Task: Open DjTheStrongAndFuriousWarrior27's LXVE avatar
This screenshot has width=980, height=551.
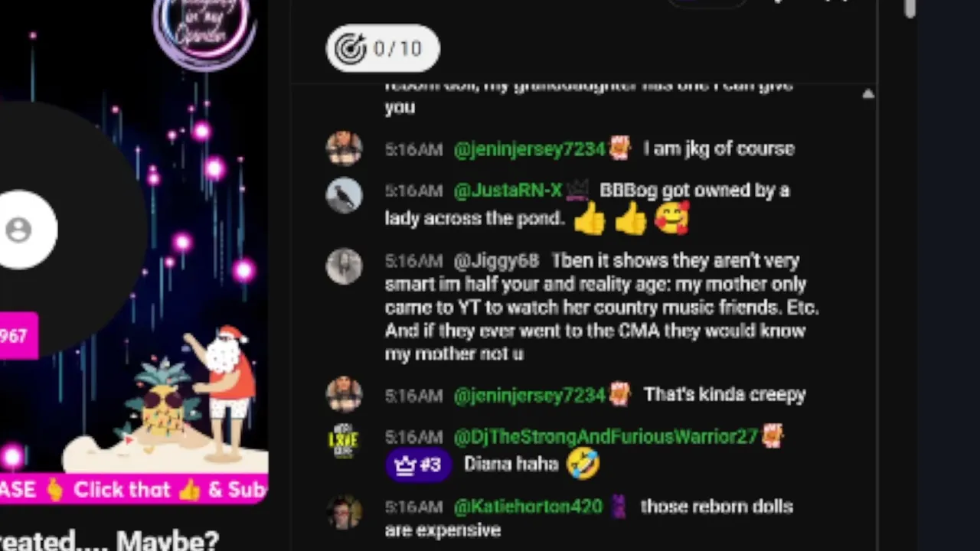Action: tap(344, 441)
